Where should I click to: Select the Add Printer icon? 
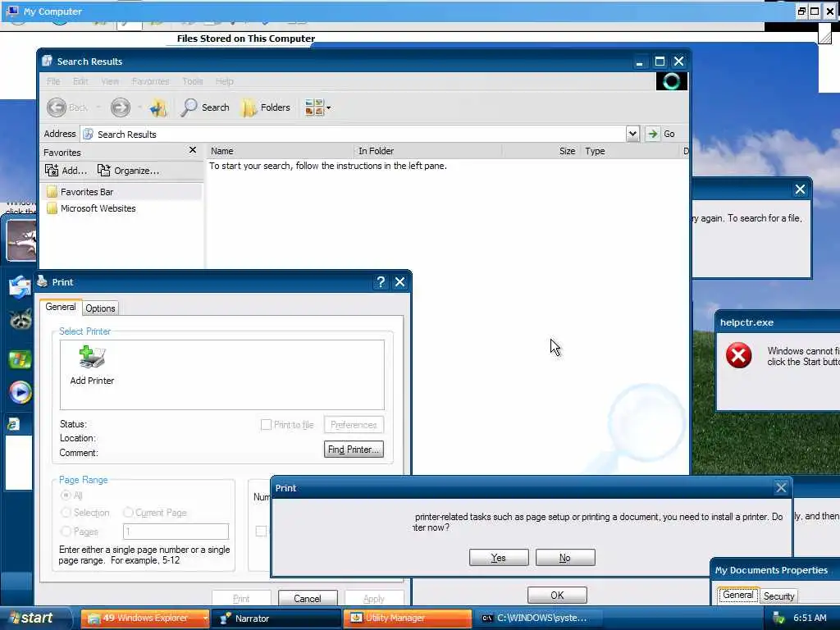[92, 365]
